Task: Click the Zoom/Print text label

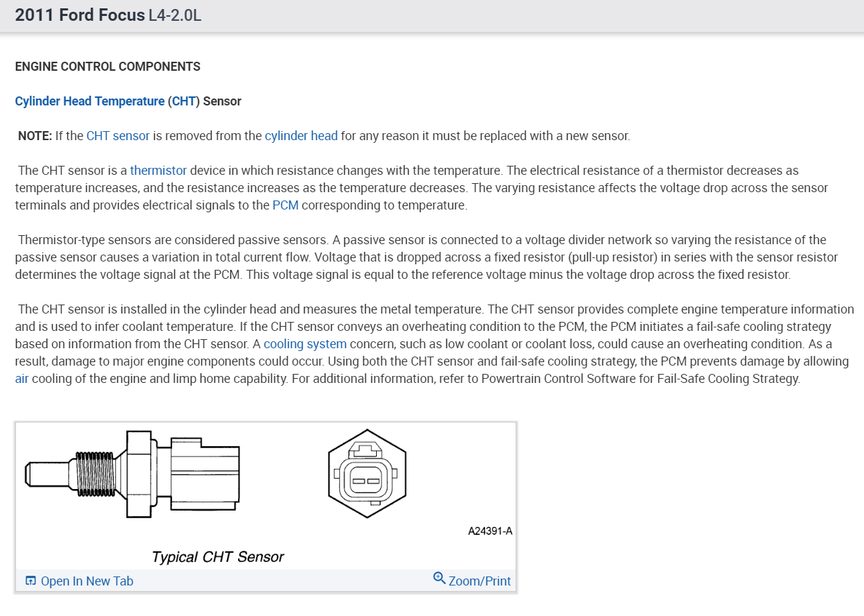Action: pos(480,581)
